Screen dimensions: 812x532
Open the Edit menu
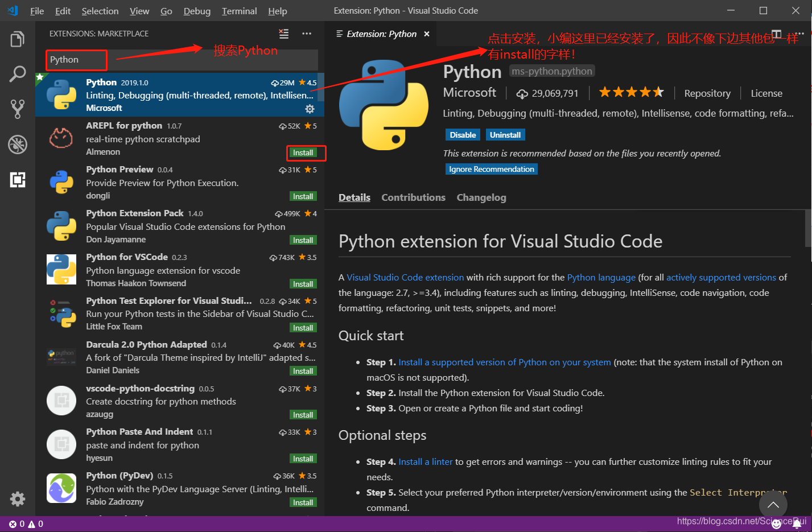pyautogui.click(x=63, y=11)
